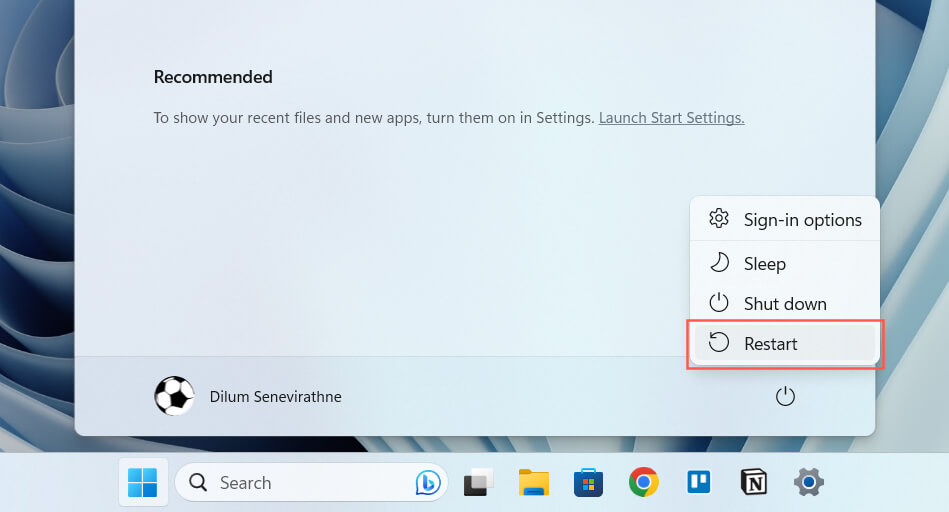The width and height of the screenshot is (949, 512).
Task: Open Trello from the taskbar
Action: point(698,483)
